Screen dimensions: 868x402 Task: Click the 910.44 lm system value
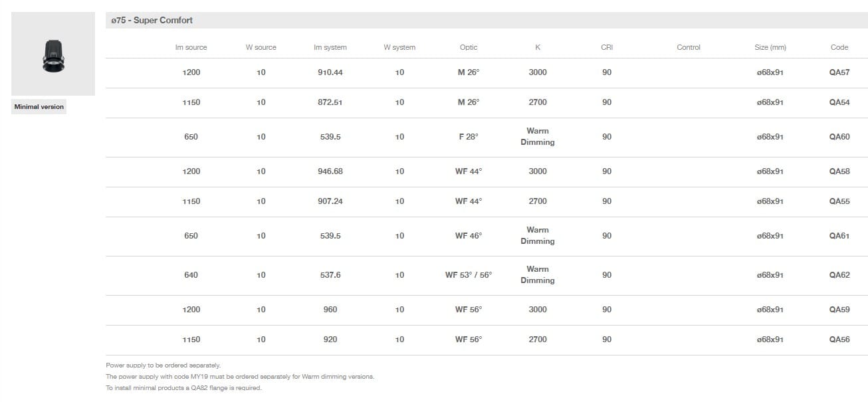(x=330, y=72)
